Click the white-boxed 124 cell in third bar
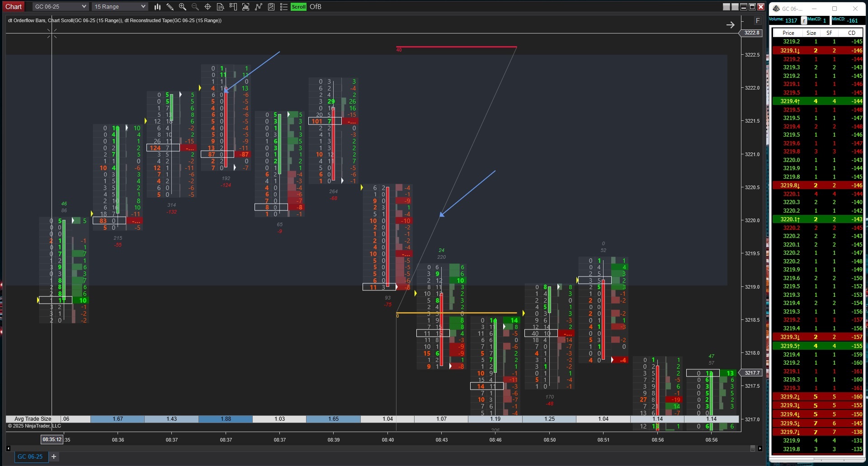Viewport: 868px width, 466px height. (163, 147)
